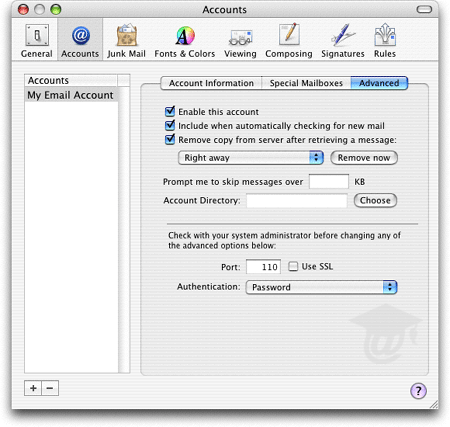Open the Signatures preferences pane

(343, 40)
